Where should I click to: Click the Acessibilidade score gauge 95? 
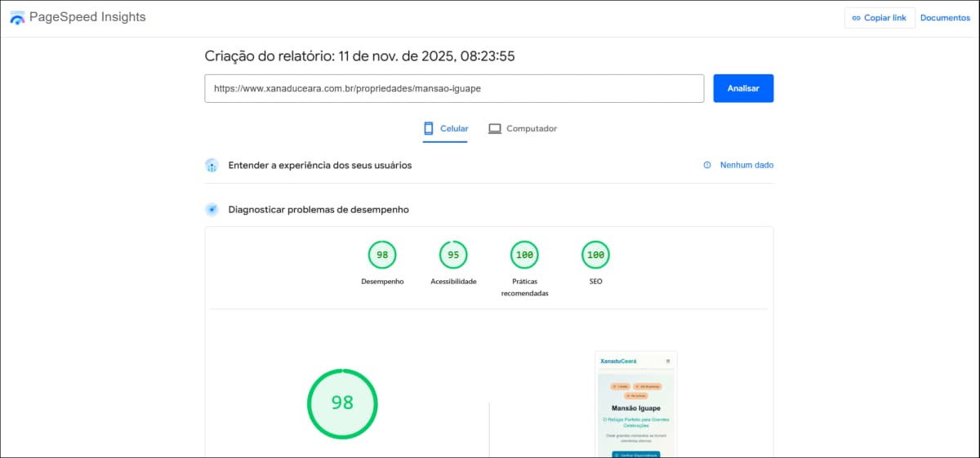(453, 255)
